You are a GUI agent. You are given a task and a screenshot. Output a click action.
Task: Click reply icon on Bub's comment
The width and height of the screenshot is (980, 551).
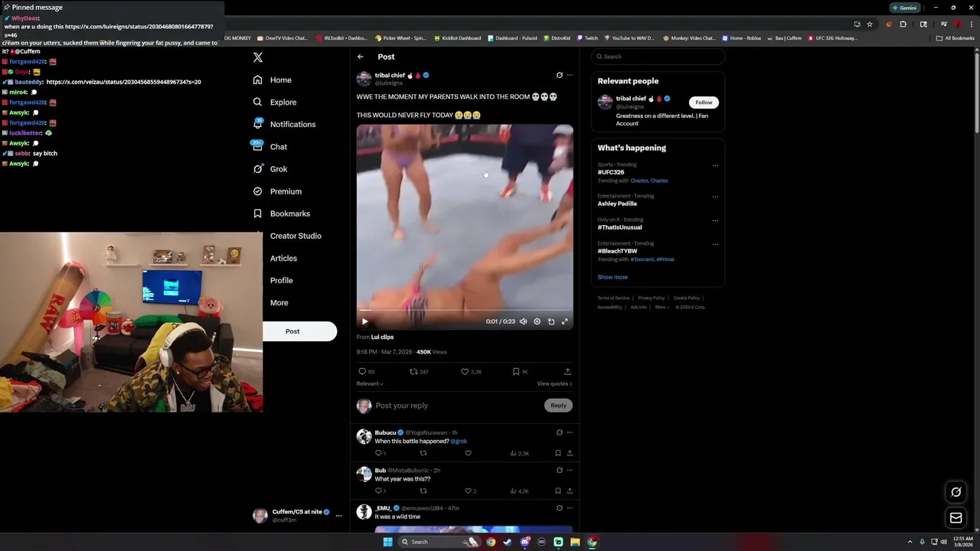coord(380,491)
